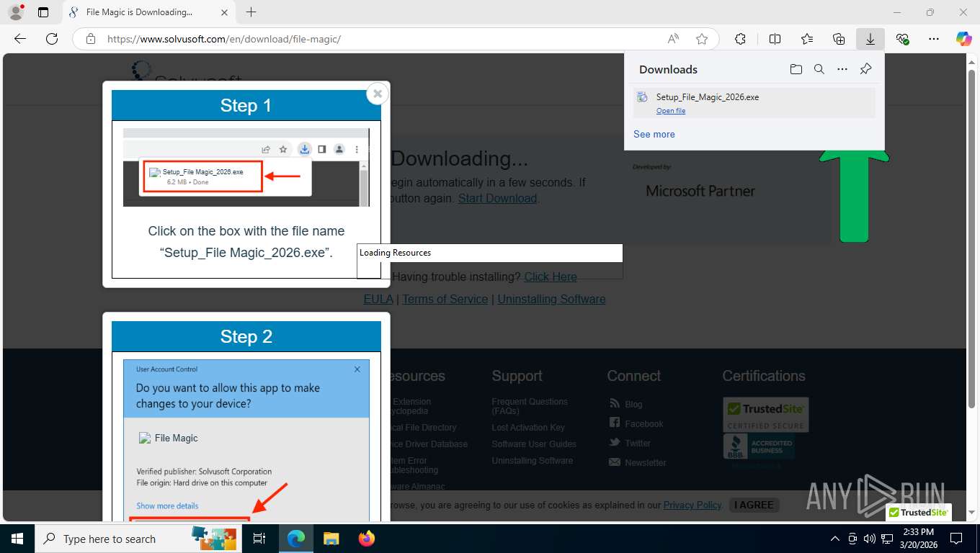The image size is (980, 553).
Task: Click Show more details in Step 2
Action: [x=167, y=505]
